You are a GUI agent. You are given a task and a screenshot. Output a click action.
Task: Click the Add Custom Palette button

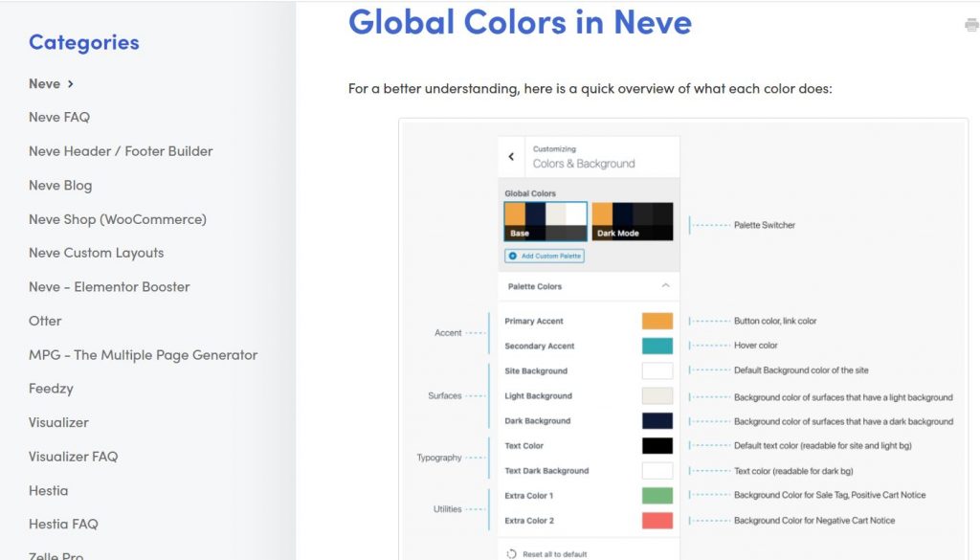pos(545,257)
